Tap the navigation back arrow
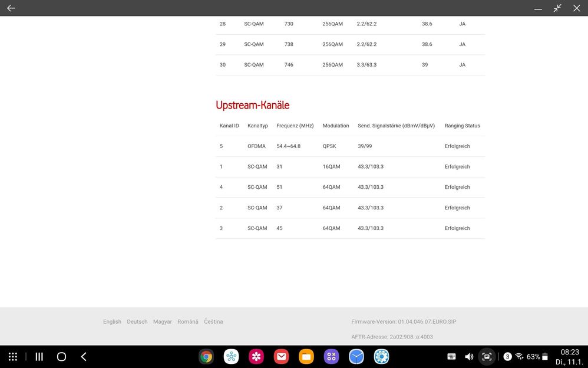The width and height of the screenshot is (588, 368). point(83,356)
